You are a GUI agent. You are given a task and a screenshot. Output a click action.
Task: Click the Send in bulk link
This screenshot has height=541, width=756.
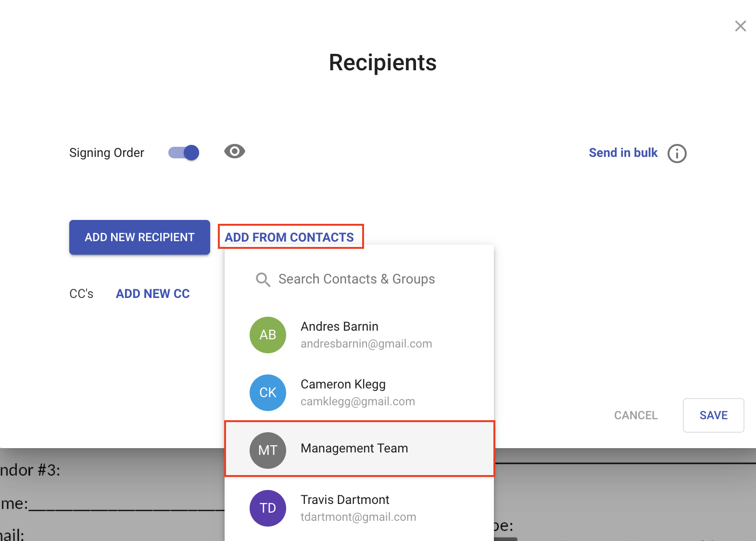click(x=623, y=153)
